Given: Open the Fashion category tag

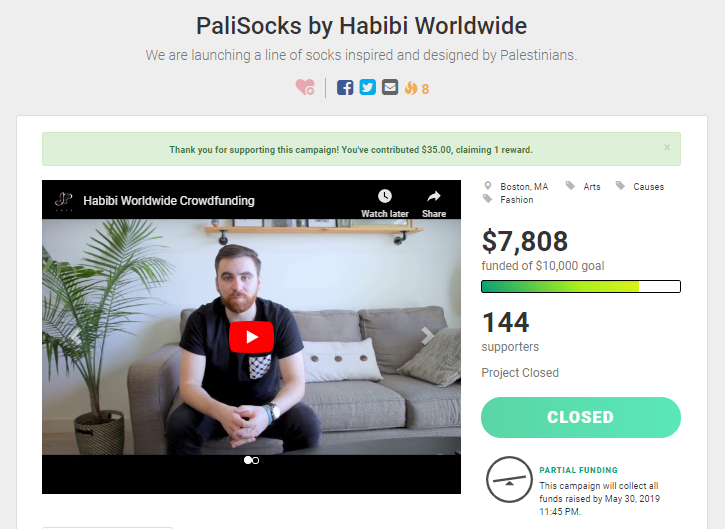Looking at the screenshot, I should point(516,200).
